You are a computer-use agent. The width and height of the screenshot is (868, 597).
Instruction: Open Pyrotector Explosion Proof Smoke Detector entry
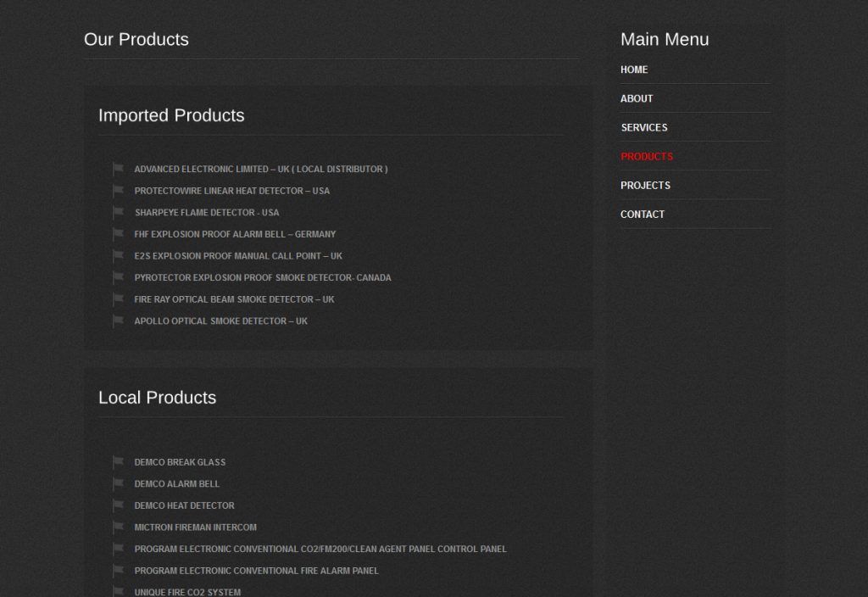(x=263, y=277)
